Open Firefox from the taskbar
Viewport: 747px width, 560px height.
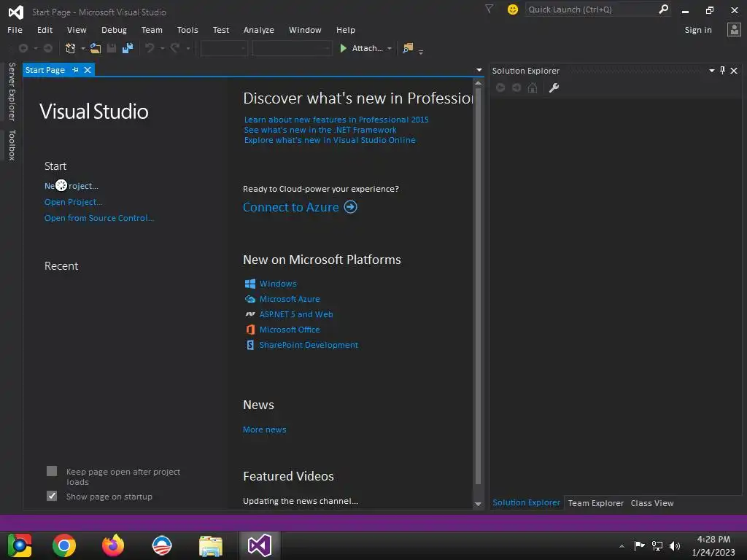pos(113,545)
